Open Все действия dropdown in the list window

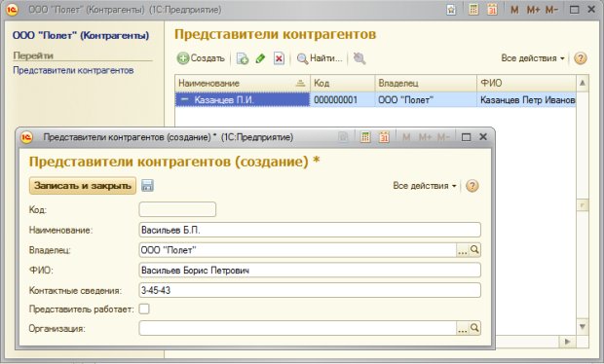tap(533, 58)
